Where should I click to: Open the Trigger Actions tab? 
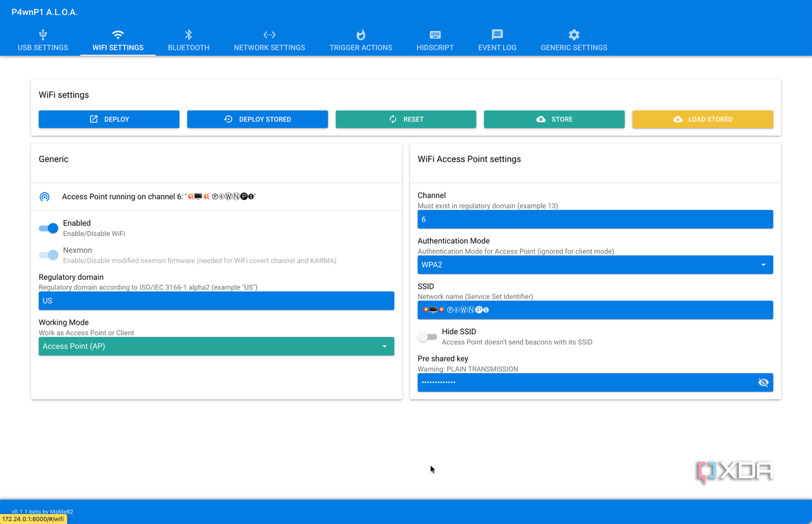coord(361,41)
